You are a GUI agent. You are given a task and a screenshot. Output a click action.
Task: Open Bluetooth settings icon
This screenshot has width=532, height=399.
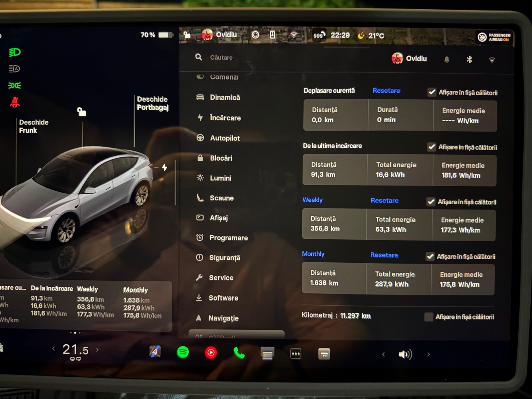pos(469,59)
